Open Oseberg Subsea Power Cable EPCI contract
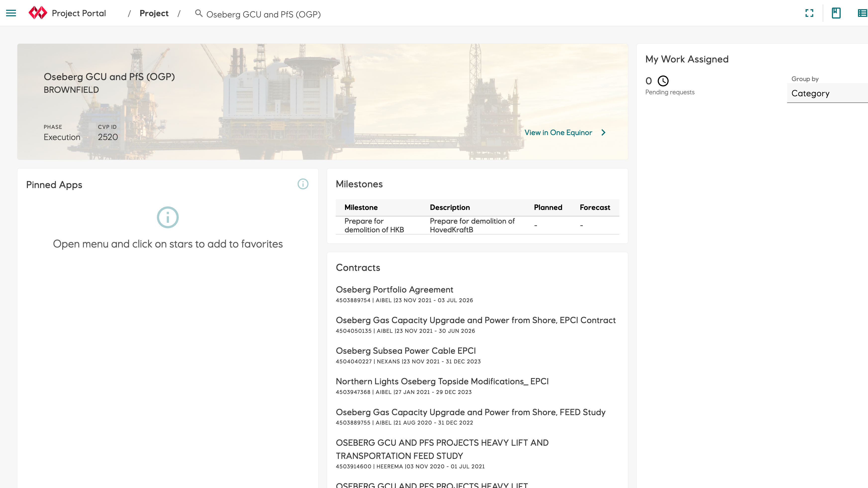Viewport: 868px width, 488px height. (406, 351)
